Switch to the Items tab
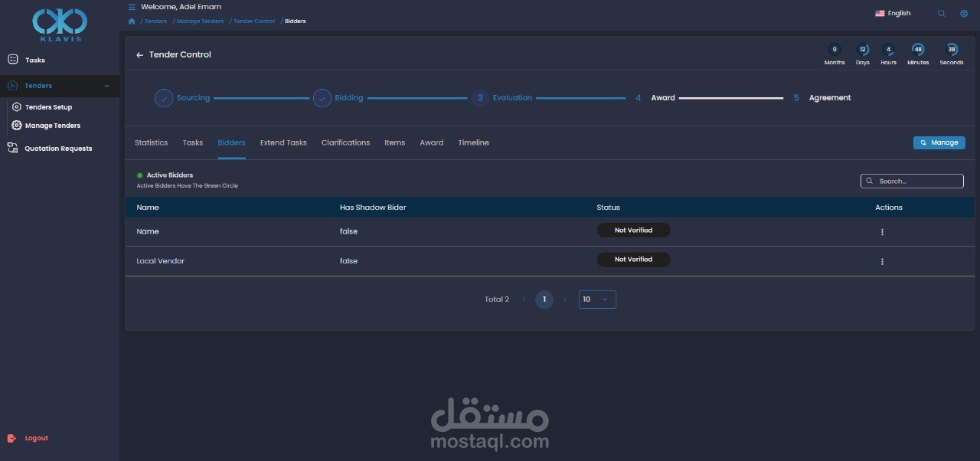Image resolution: width=980 pixels, height=461 pixels. [x=394, y=142]
